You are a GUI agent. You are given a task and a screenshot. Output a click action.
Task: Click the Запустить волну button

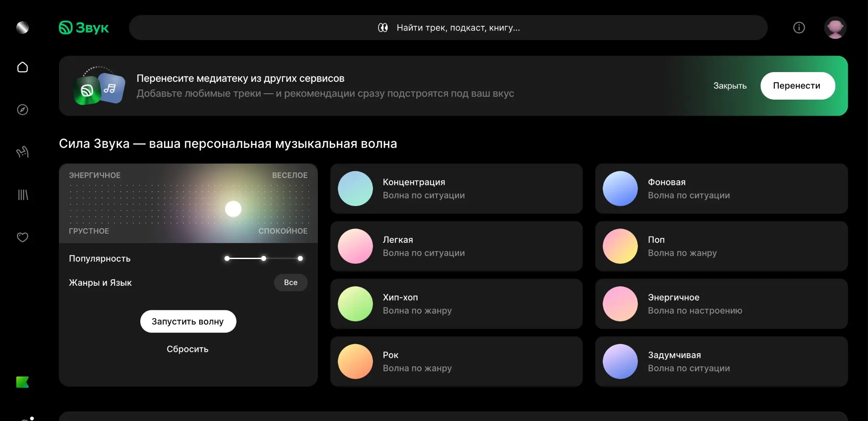click(188, 321)
